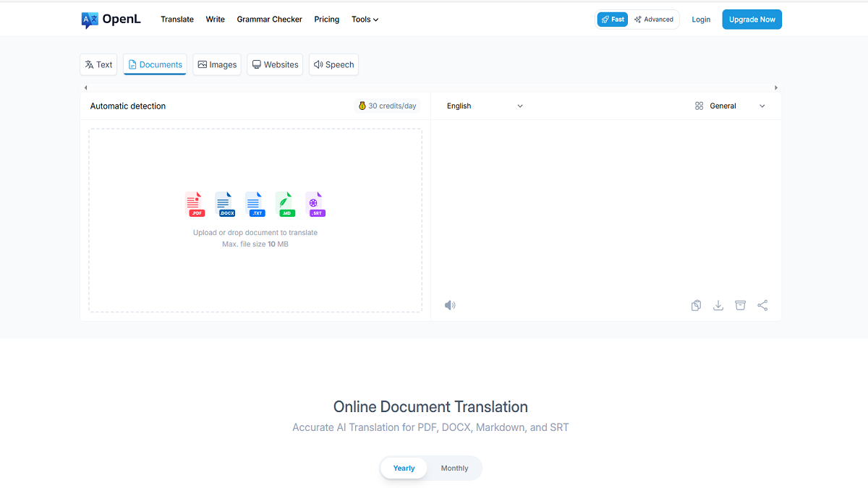Open translation history archive
Image resolution: width=868 pixels, height=488 pixels.
coord(740,305)
